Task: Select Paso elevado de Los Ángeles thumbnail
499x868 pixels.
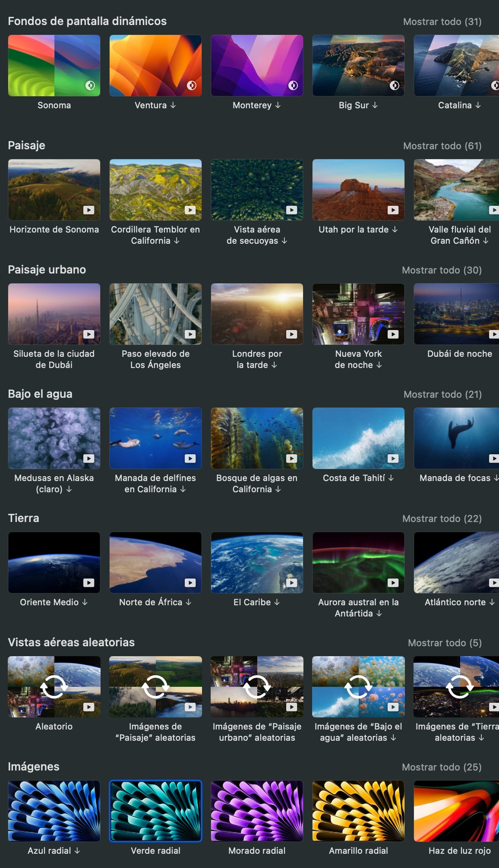Action: 155,314
